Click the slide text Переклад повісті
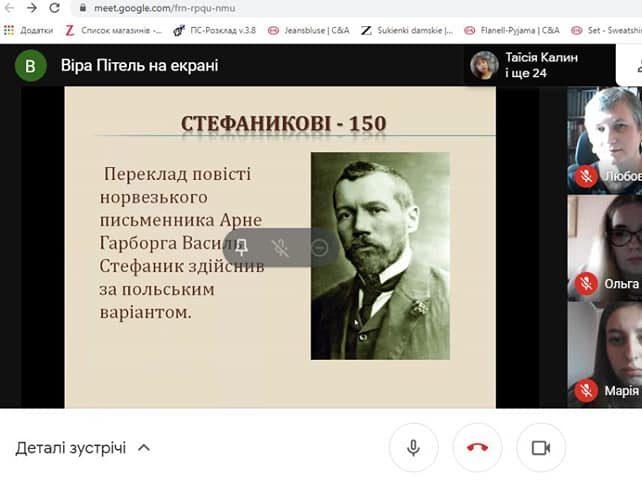The image size is (642, 482). tap(177, 174)
